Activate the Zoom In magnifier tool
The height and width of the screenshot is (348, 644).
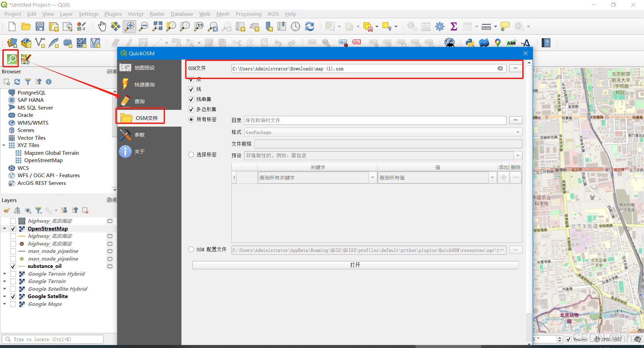coord(129,26)
